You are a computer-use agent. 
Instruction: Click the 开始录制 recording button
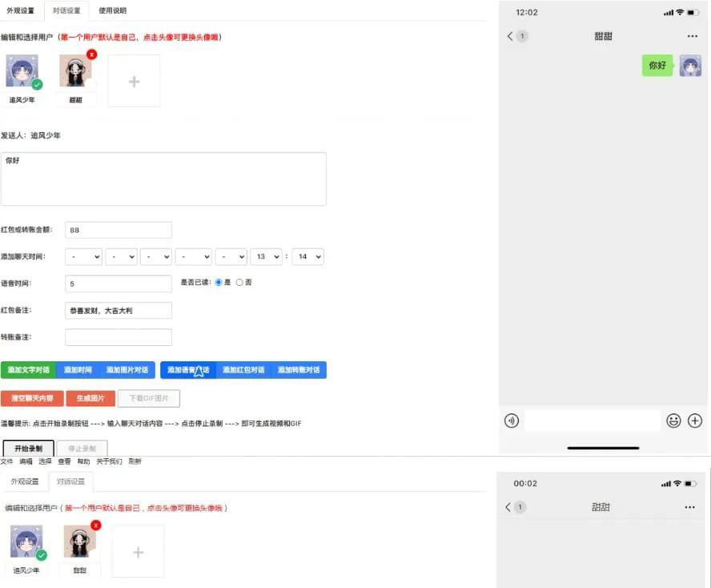pos(28,449)
